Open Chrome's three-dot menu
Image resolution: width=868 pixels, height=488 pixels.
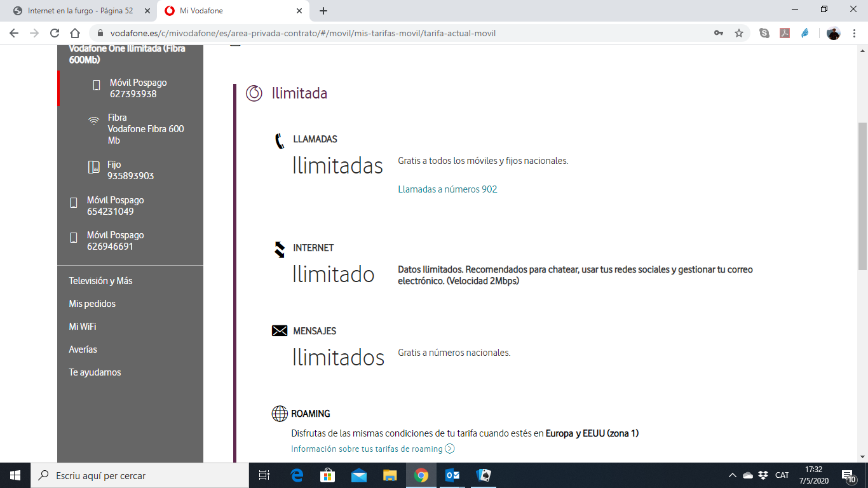(x=854, y=33)
